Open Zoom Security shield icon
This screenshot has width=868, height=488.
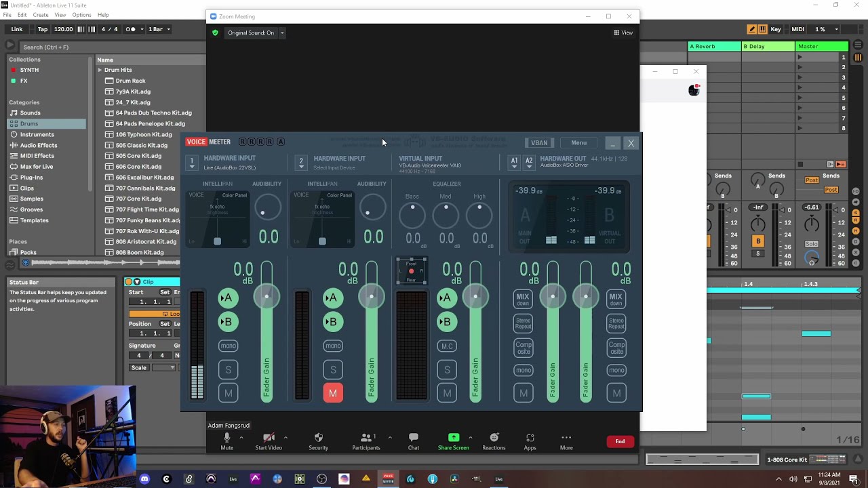coord(318,438)
